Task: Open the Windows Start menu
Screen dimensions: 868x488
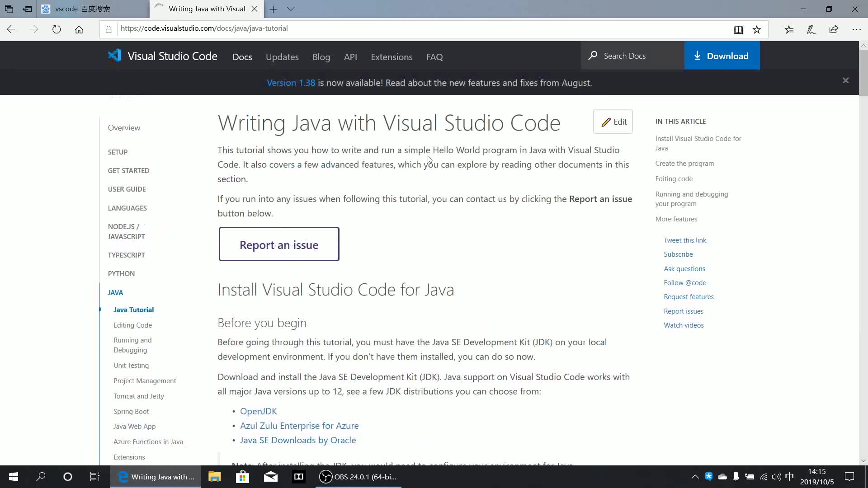Action: (x=13, y=476)
